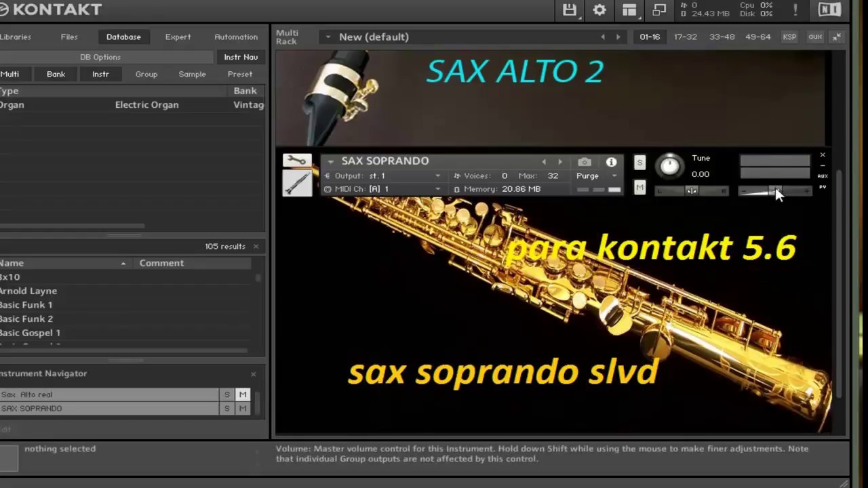Open KSP multi script editor
868x488 pixels.
point(790,37)
